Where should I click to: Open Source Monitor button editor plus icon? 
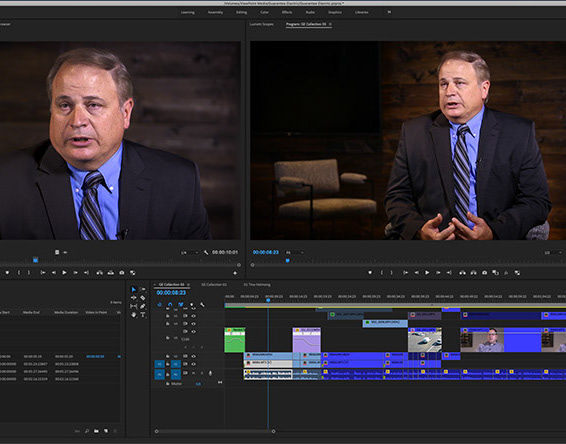(x=235, y=273)
